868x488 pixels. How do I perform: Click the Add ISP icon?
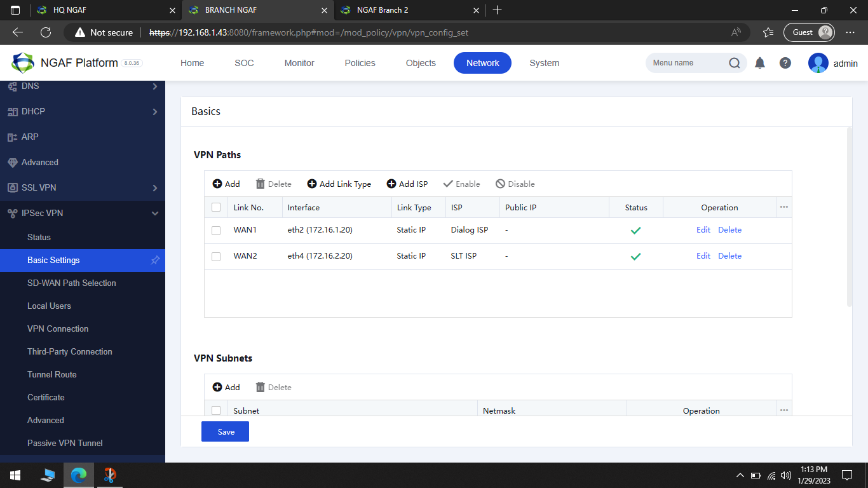(x=407, y=184)
